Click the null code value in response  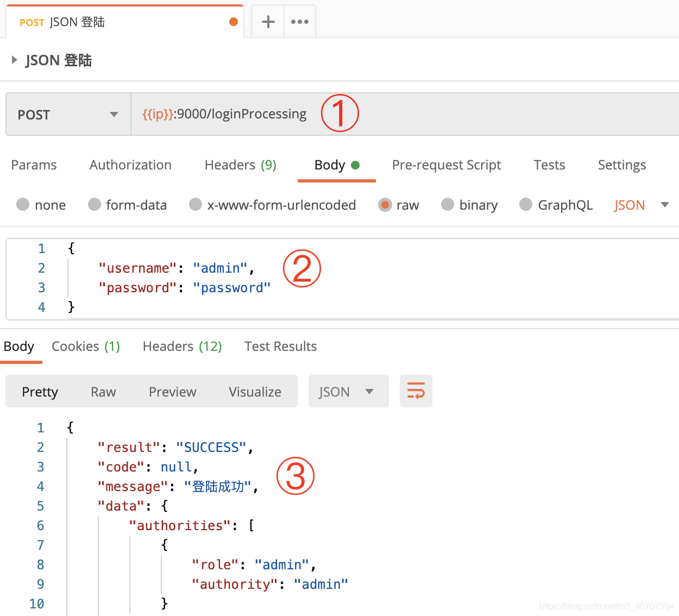(176, 467)
